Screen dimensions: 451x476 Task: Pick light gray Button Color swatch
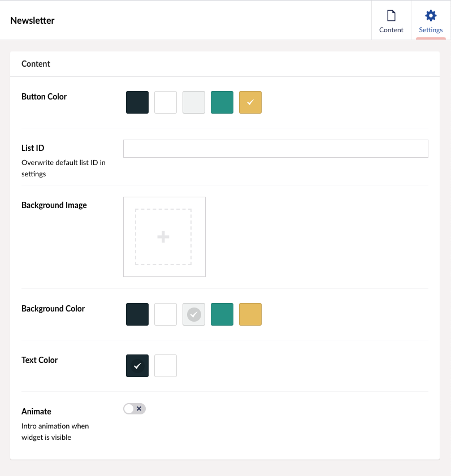click(194, 102)
